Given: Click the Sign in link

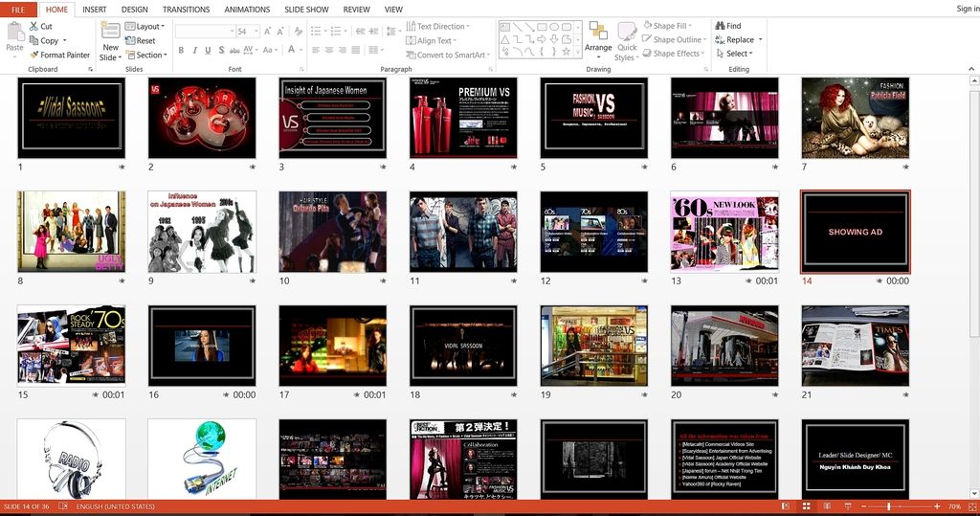Looking at the screenshot, I should click(x=967, y=10).
